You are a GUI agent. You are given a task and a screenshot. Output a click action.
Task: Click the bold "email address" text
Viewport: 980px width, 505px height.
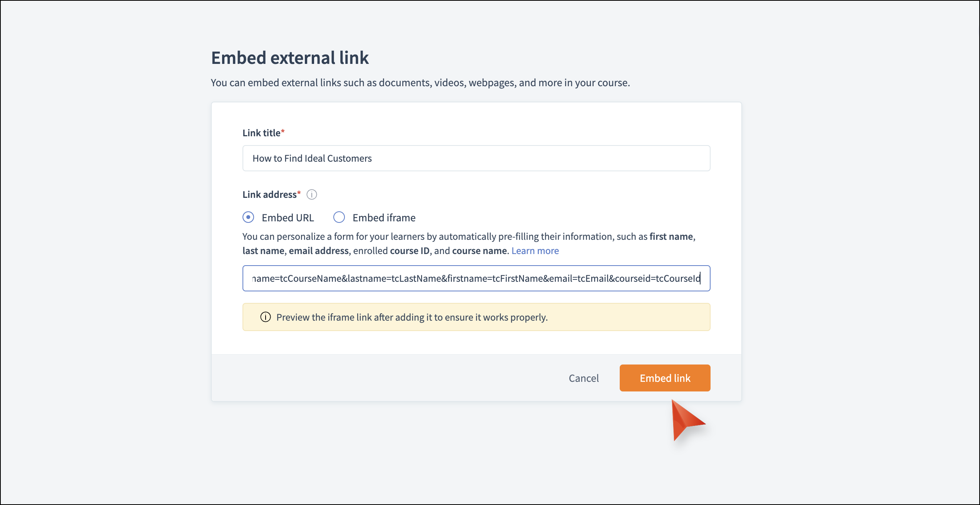319,251
